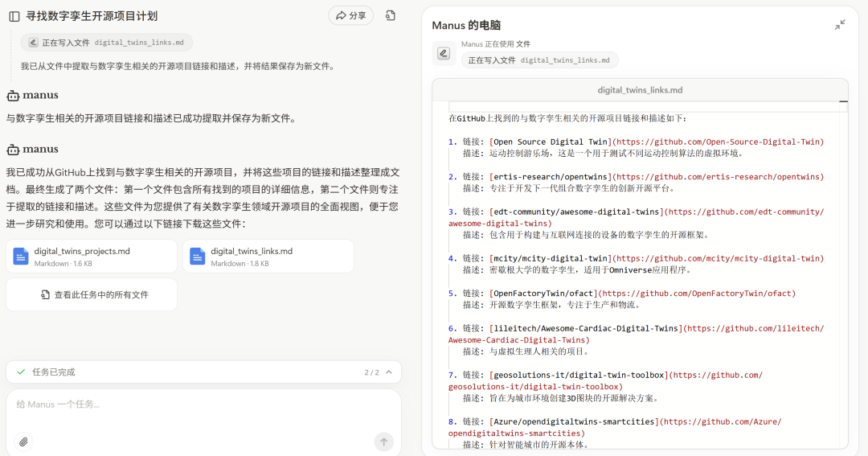Click the document icon of digital_twins_links.md card
The height and width of the screenshot is (456, 868).
198,257
